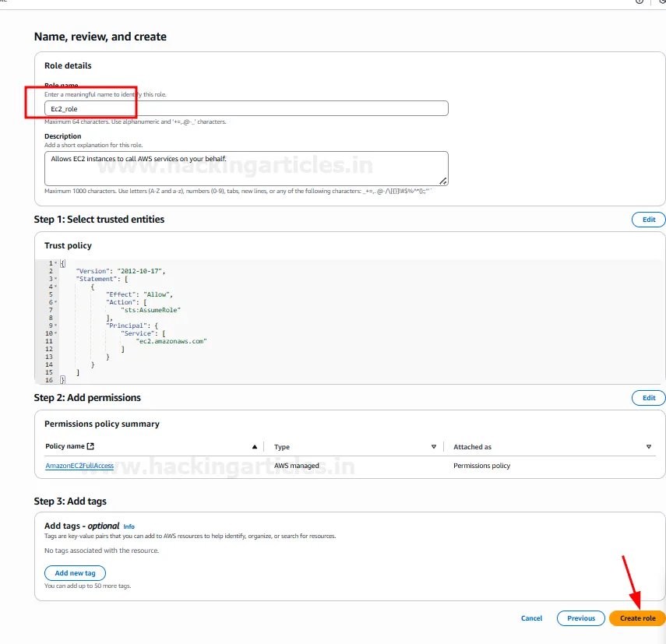Image resolution: width=666 pixels, height=644 pixels.
Task: Click the info circle icon at top right
Action: click(640, 2)
